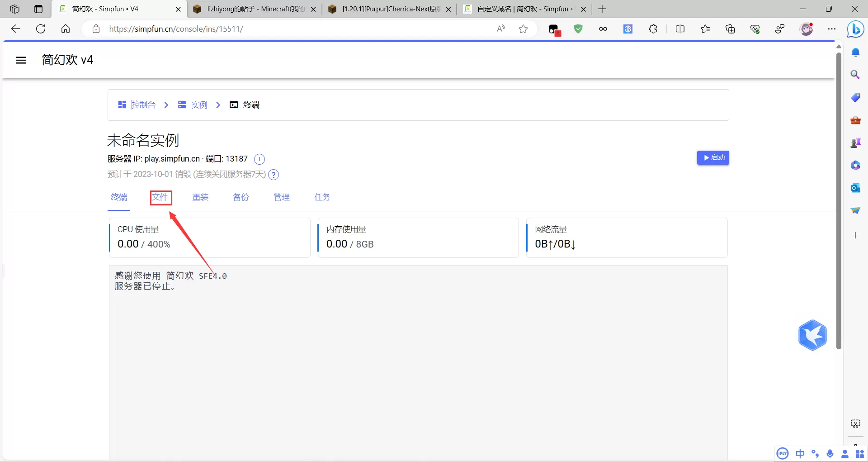Screen dimensions: 868x462
Task: Open the 重装 tab
Action: coord(200,197)
